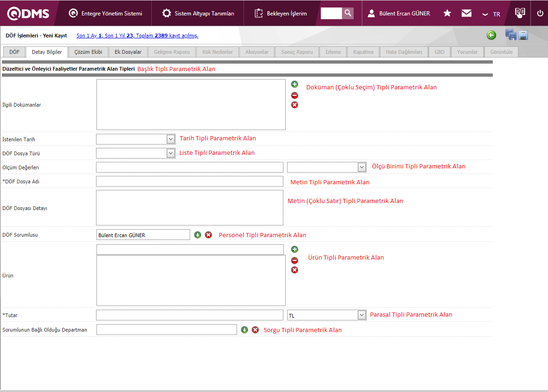
Task: Open the Ek Dosyalar tab
Action: point(128,52)
